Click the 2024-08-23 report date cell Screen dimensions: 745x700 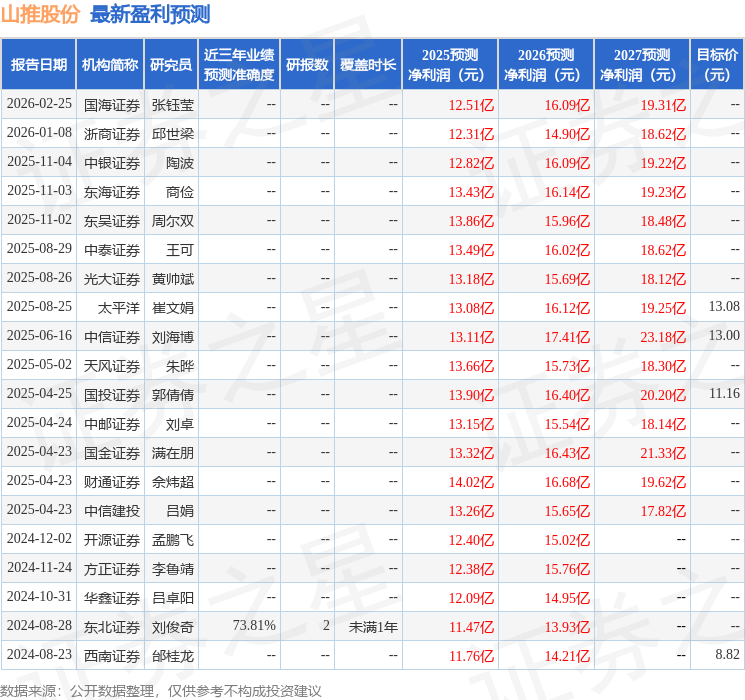(x=39, y=655)
